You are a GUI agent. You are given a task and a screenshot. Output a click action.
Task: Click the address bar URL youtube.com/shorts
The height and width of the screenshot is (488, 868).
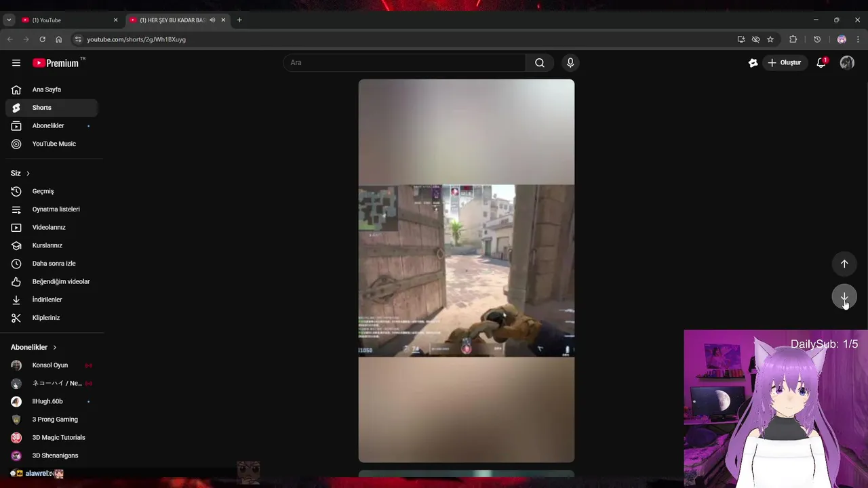point(136,39)
